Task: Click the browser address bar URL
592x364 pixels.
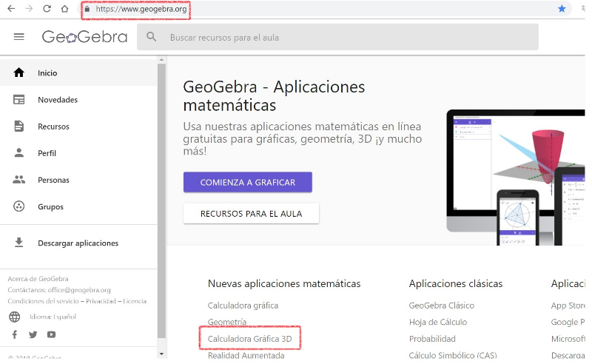Action: 141,9
